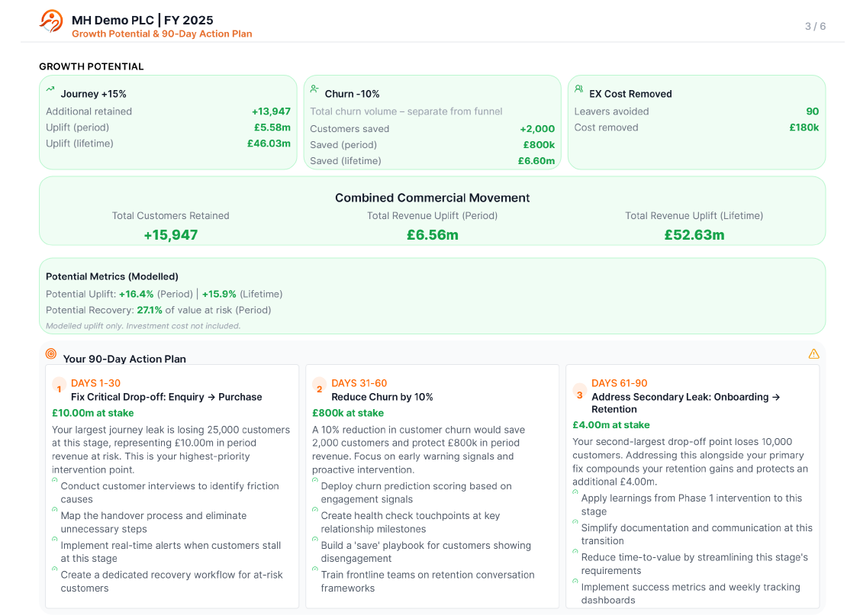This screenshot has width=860, height=616.
Task: Click the trending-up icon beside Journey +15%
Action: [x=50, y=89]
